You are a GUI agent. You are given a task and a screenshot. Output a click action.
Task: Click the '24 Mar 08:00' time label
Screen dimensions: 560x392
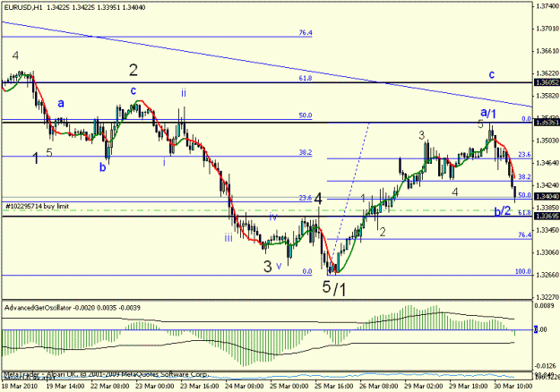[245, 387]
